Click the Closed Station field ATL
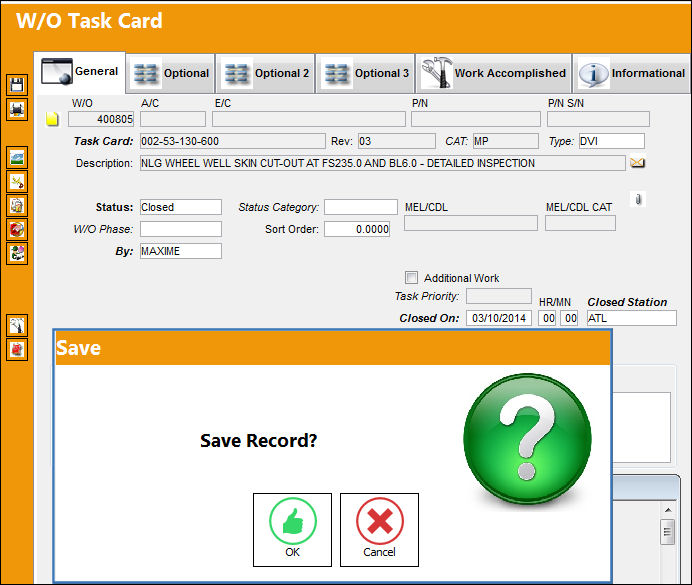This screenshot has height=585, width=692. pyautogui.click(x=632, y=318)
